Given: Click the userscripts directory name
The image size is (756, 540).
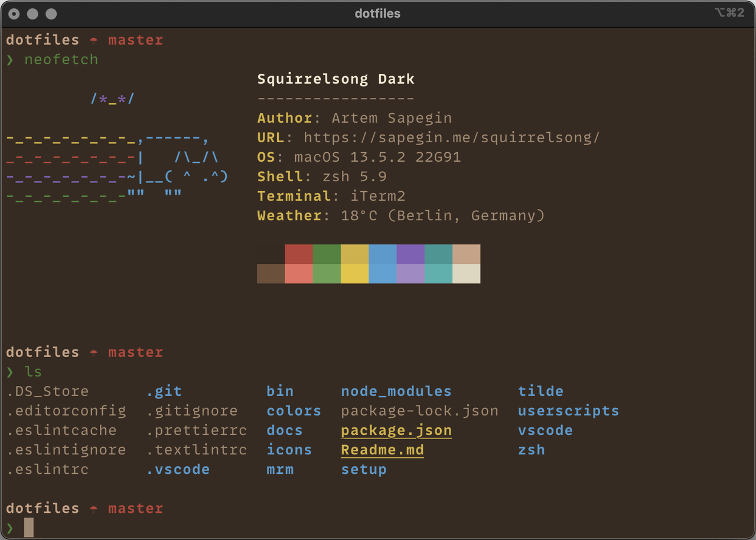Looking at the screenshot, I should 569,411.
